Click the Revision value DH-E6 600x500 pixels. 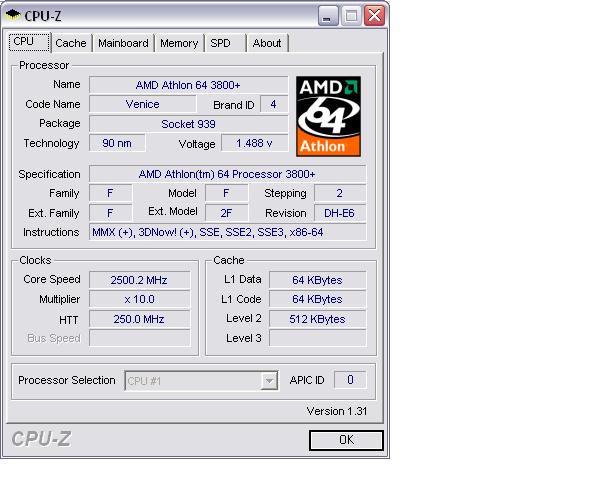340,213
